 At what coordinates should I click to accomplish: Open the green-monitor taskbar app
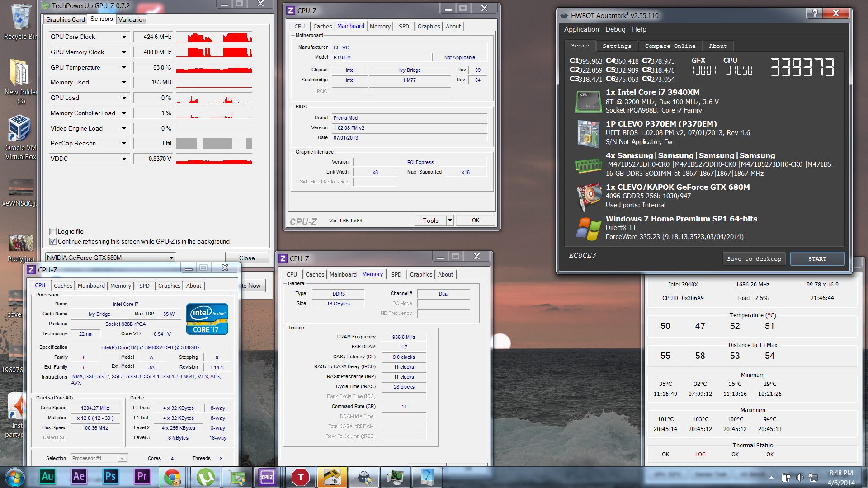click(x=396, y=477)
